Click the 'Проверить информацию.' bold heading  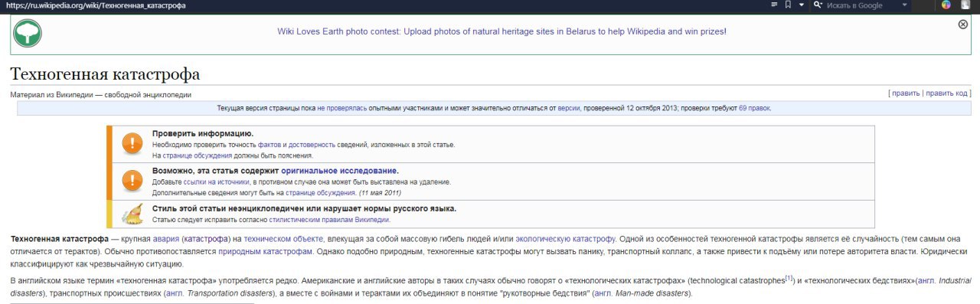[203, 133]
